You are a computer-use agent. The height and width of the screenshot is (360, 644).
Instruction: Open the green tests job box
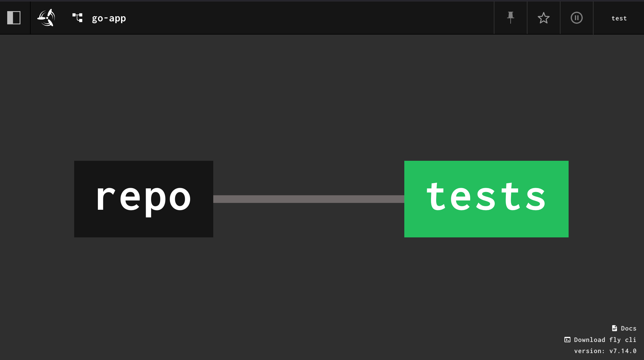point(486,199)
